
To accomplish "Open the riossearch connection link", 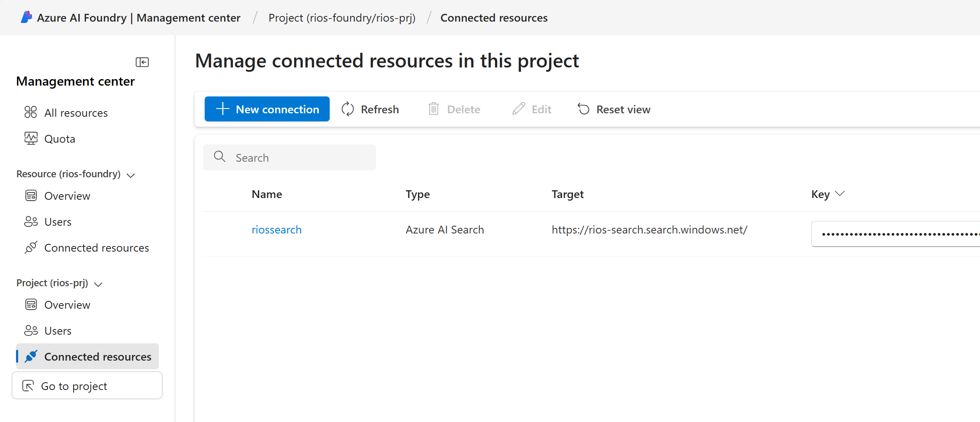I will coord(276,230).
